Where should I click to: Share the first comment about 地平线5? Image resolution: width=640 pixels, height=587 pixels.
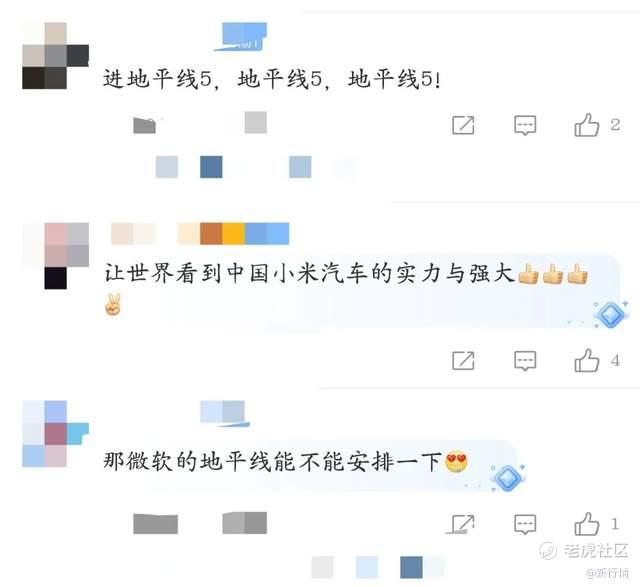click(x=463, y=125)
